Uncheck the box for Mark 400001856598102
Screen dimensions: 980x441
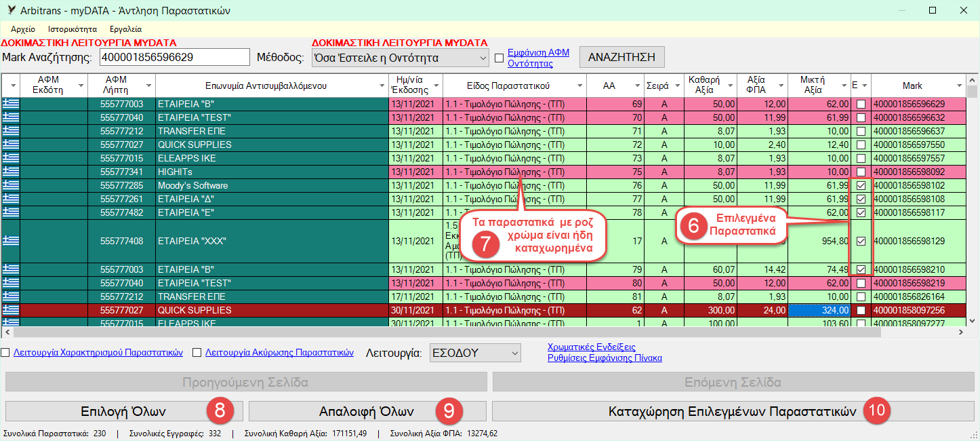861,185
